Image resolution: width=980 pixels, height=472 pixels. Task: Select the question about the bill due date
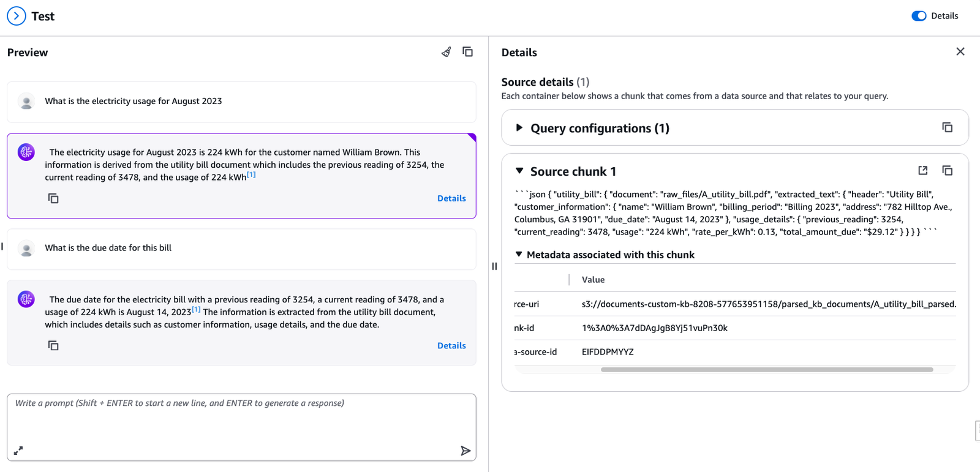[x=108, y=248]
